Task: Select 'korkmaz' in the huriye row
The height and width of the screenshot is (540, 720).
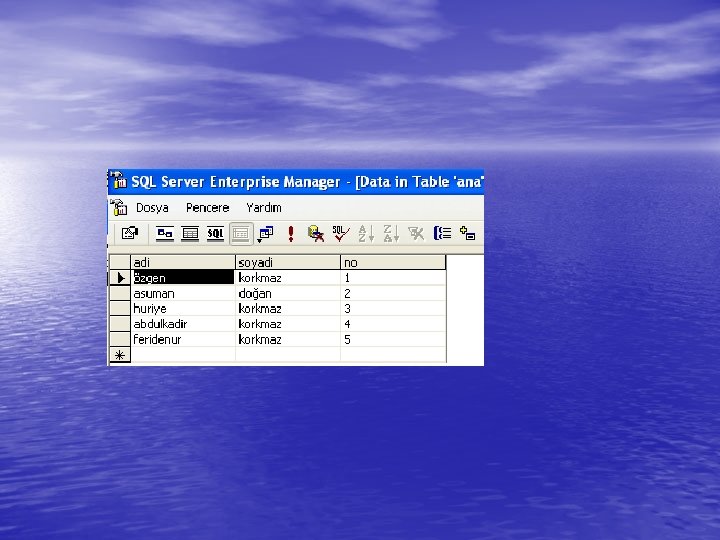Action: (x=288, y=309)
